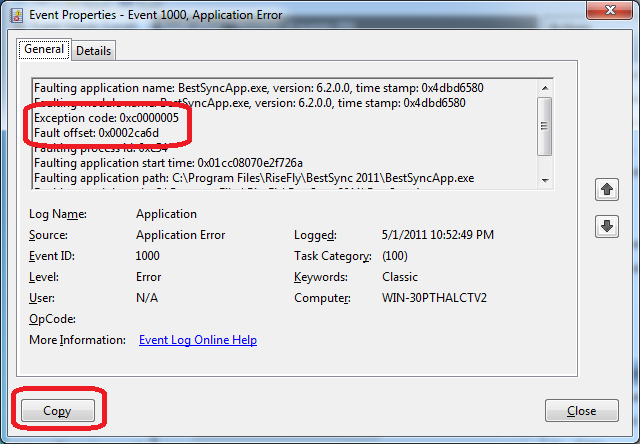Click the Faulting application path line
This screenshot has width=640, height=444.
254,178
